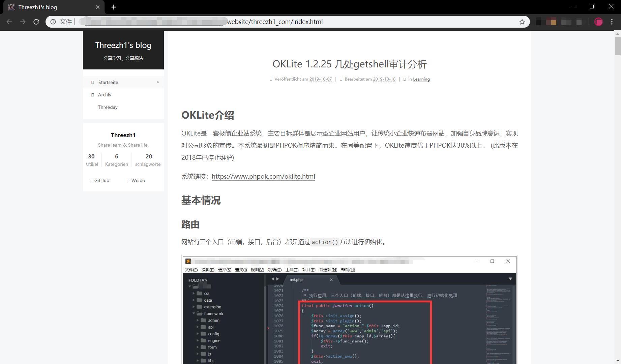This screenshot has width=621, height=364.
Task: Reload the page with the refresh icon
Action: point(36,22)
